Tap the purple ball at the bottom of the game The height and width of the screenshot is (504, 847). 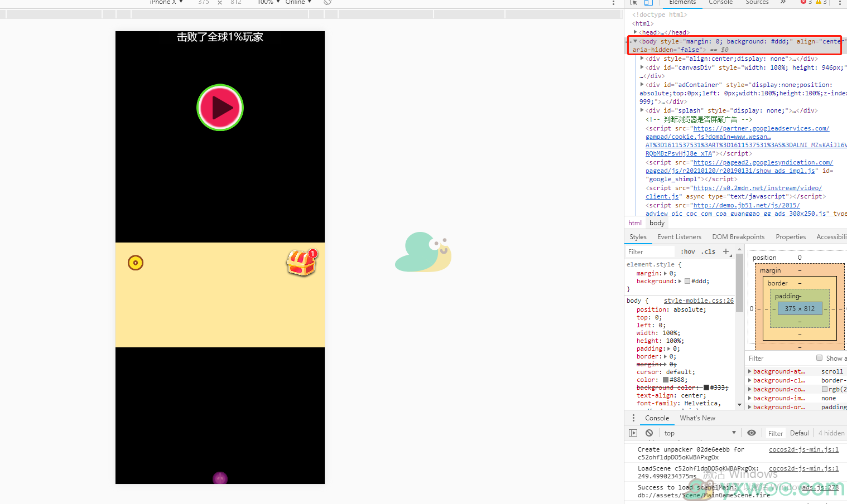click(x=220, y=478)
